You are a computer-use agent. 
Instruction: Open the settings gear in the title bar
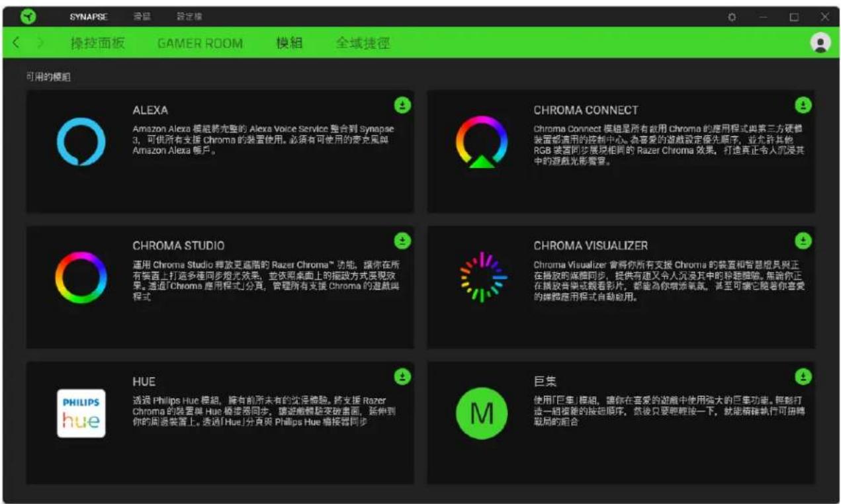click(732, 17)
